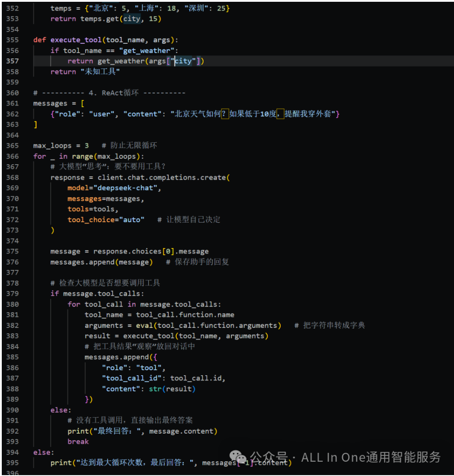Click the 'break' keyword on line 393
The height and width of the screenshot is (476, 454).
click(x=78, y=442)
